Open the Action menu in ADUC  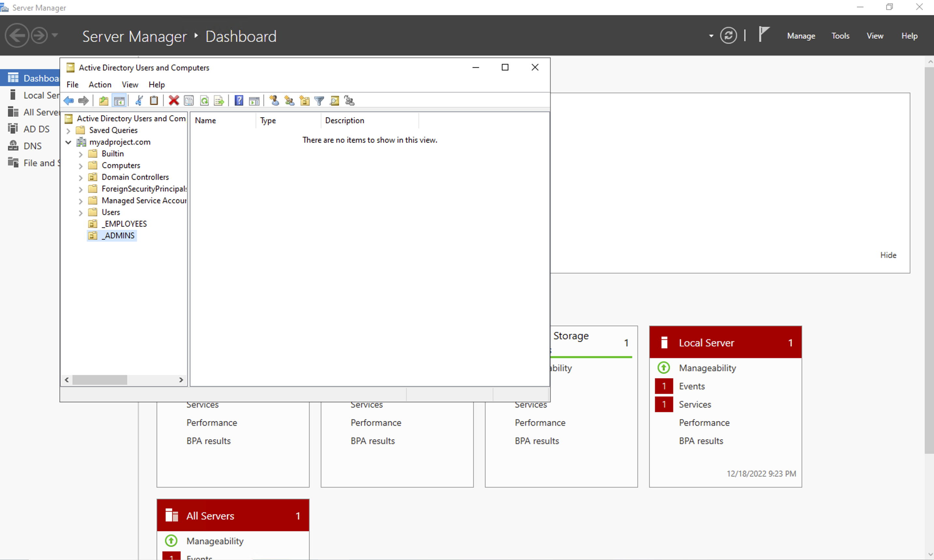click(100, 84)
